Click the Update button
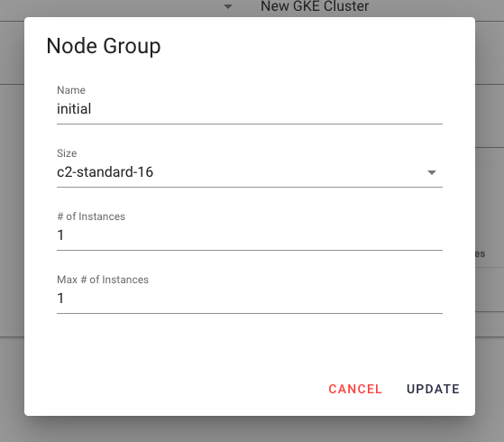This screenshot has height=442, width=504. coord(433,390)
